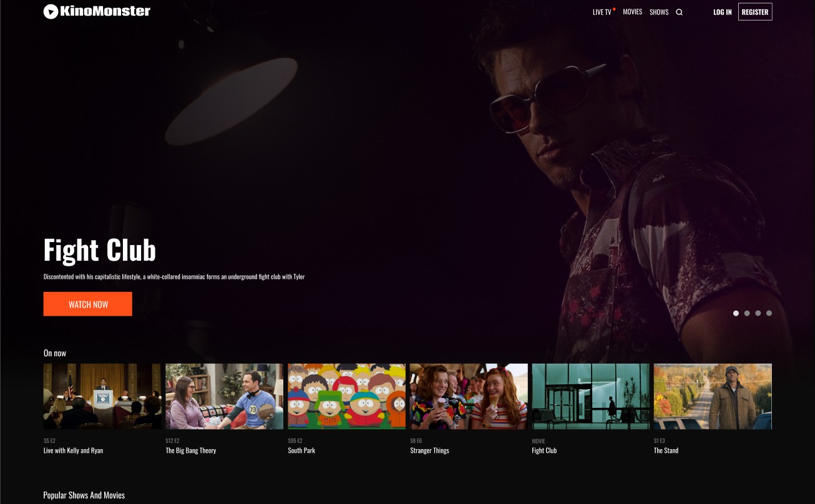815x504 pixels.
Task: Open the Live TV menu item
Action: pos(602,12)
